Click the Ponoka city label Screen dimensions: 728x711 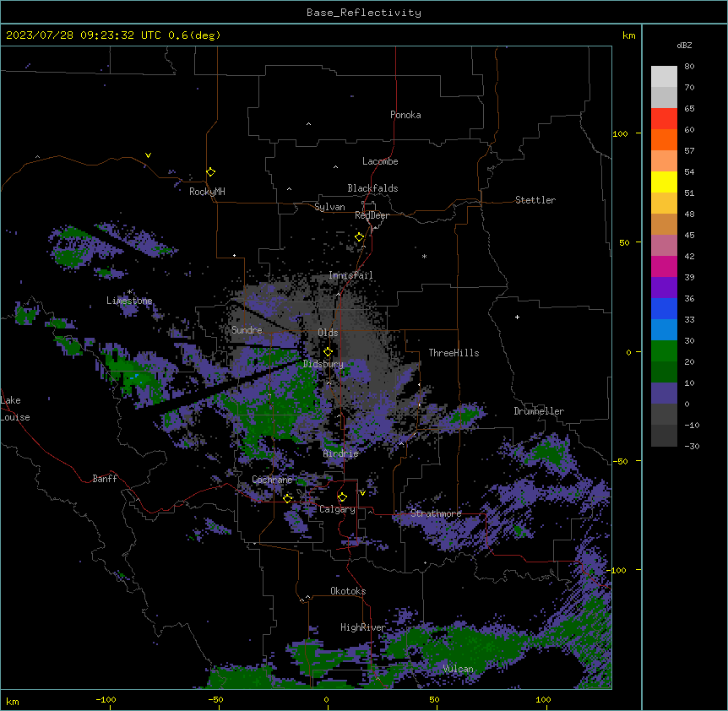pyautogui.click(x=405, y=115)
